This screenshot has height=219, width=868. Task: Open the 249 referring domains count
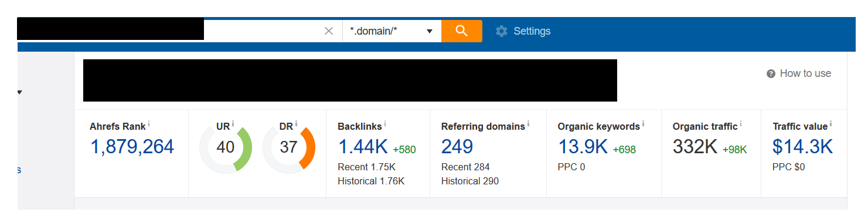(x=457, y=147)
